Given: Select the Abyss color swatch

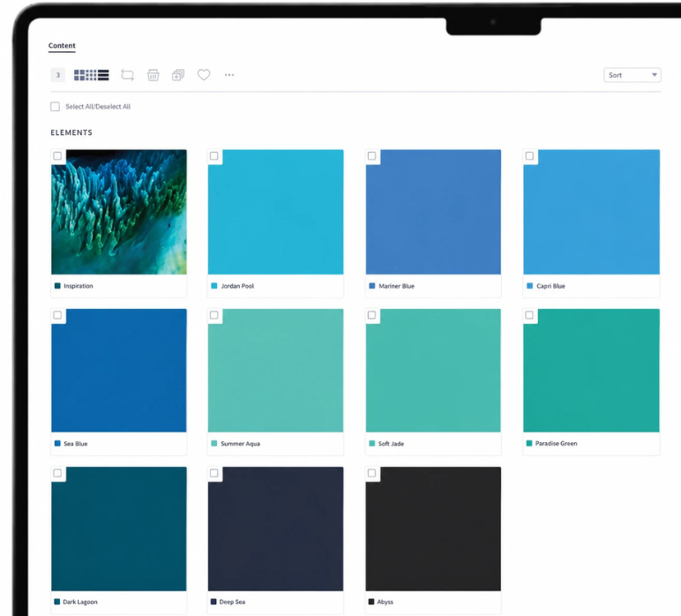Looking at the screenshot, I should 433,529.
